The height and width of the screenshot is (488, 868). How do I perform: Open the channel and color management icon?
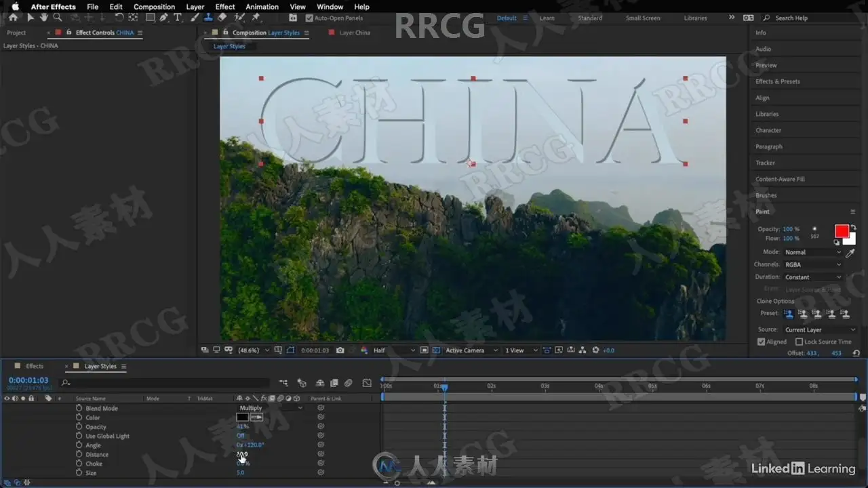[x=364, y=350]
